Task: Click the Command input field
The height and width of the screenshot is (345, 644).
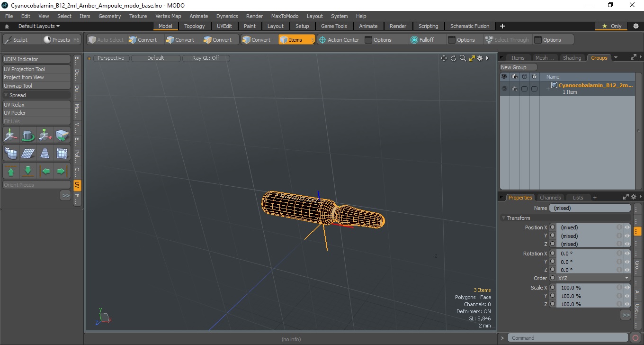Action: (x=569, y=338)
